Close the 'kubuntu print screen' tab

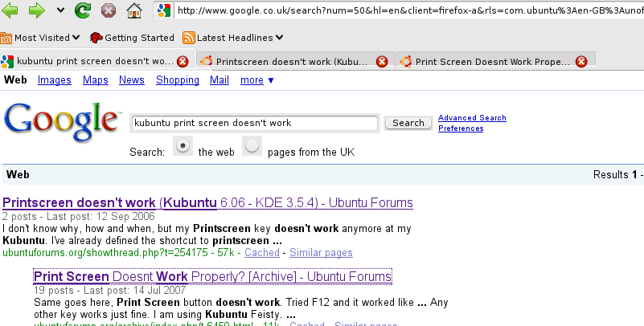click(x=183, y=61)
